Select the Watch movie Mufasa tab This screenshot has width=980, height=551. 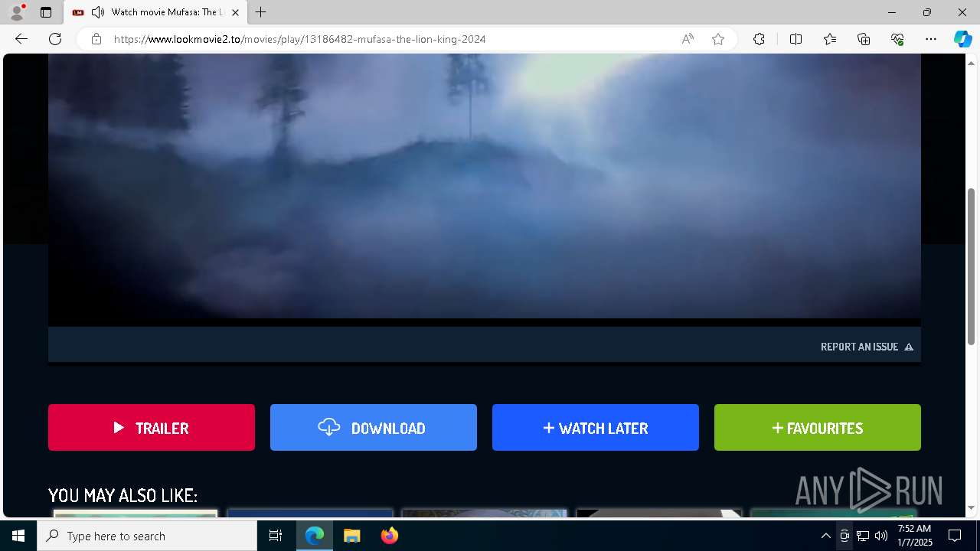click(x=156, y=12)
